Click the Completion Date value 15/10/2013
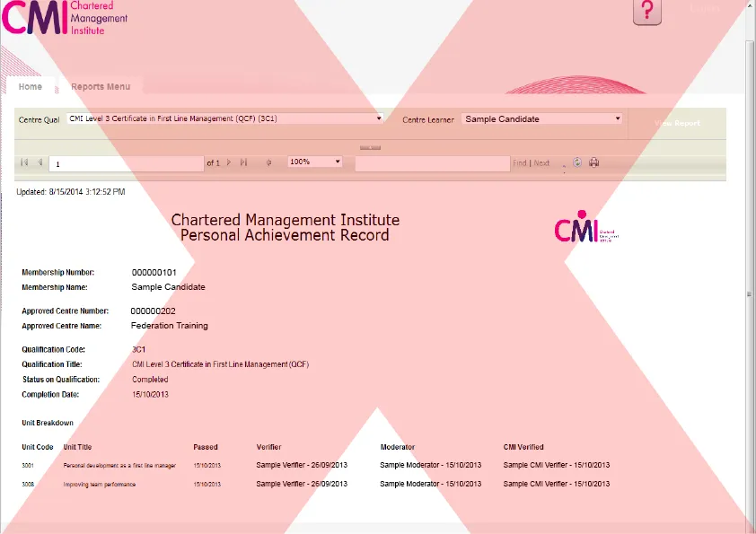 click(x=150, y=394)
